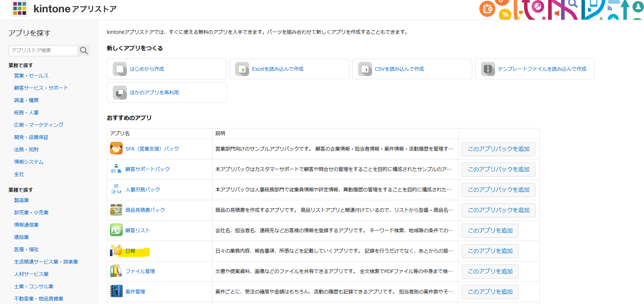Add the SFA（営業支援）パック app pack

tap(499, 149)
